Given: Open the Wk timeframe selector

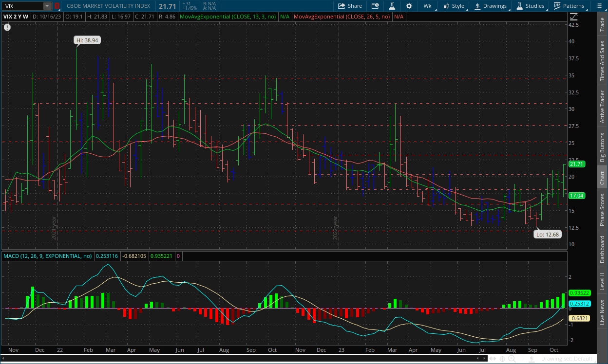Looking at the screenshot, I should point(427,6).
